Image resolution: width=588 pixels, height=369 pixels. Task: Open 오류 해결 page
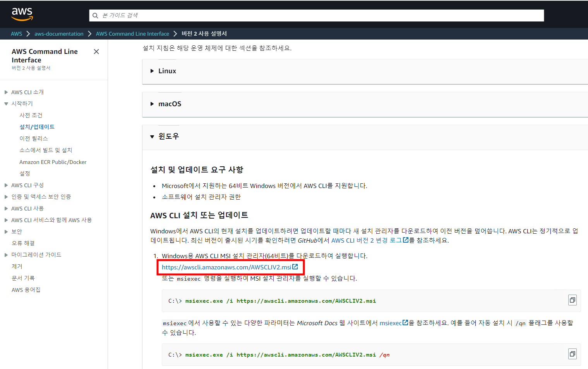[x=23, y=243]
